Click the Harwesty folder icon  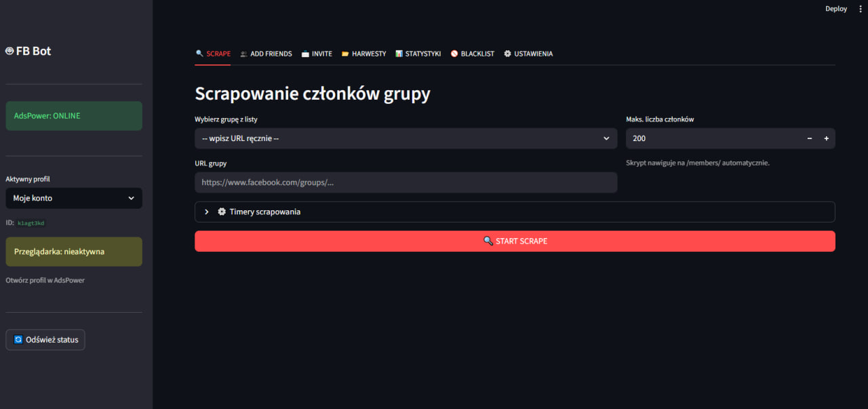[x=345, y=54]
